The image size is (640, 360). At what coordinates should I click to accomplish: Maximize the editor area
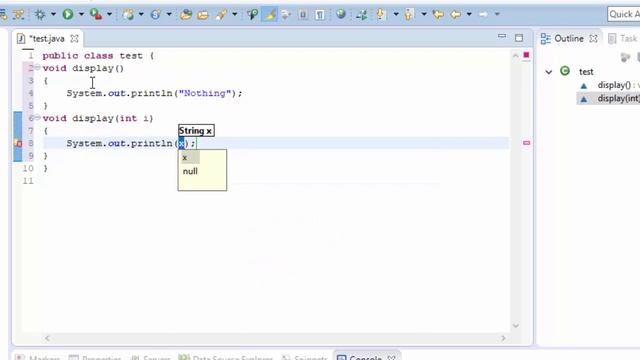[x=519, y=38]
